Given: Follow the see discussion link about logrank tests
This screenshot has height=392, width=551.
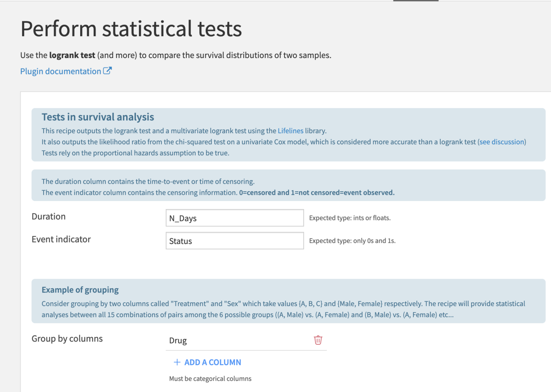Looking at the screenshot, I should pyautogui.click(x=502, y=142).
